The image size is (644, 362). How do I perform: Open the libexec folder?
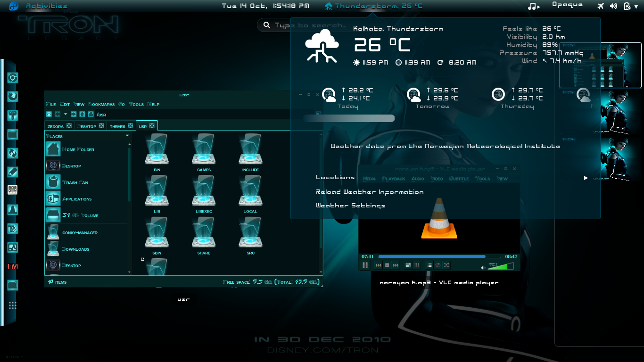(x=204, y=195)
